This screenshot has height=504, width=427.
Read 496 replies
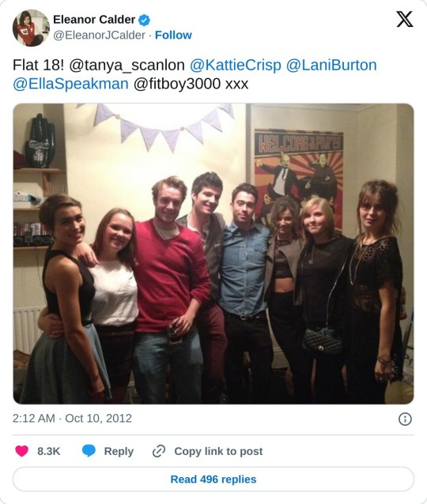tap(213, 480)
